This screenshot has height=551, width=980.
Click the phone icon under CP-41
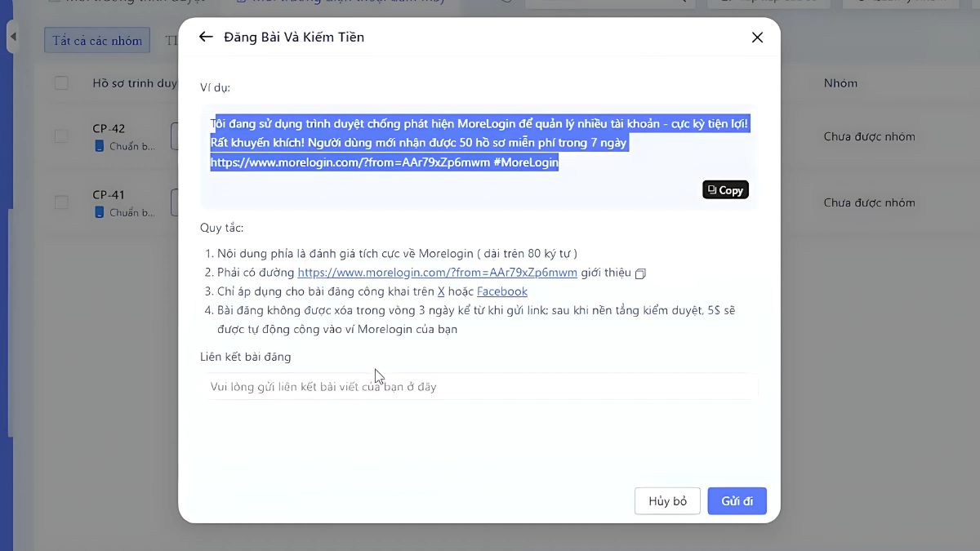(x=99, y=212)
